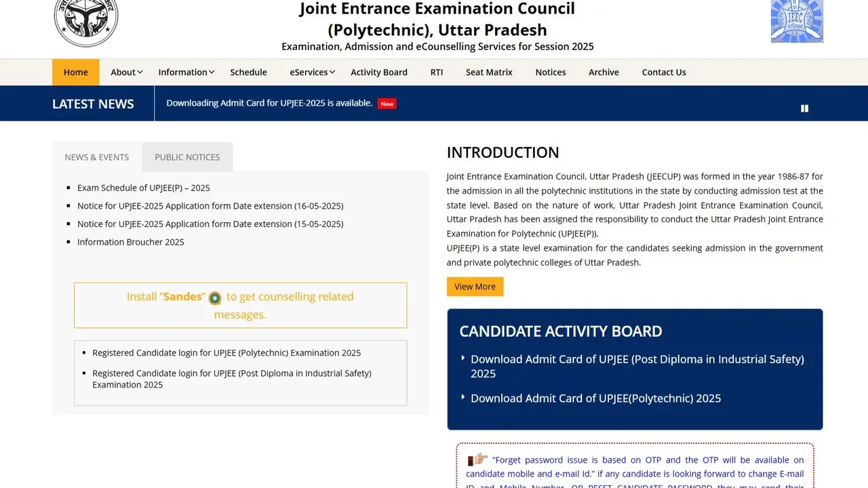
Task: Open the About dropdown menu
Action: [x=126, y=72]
